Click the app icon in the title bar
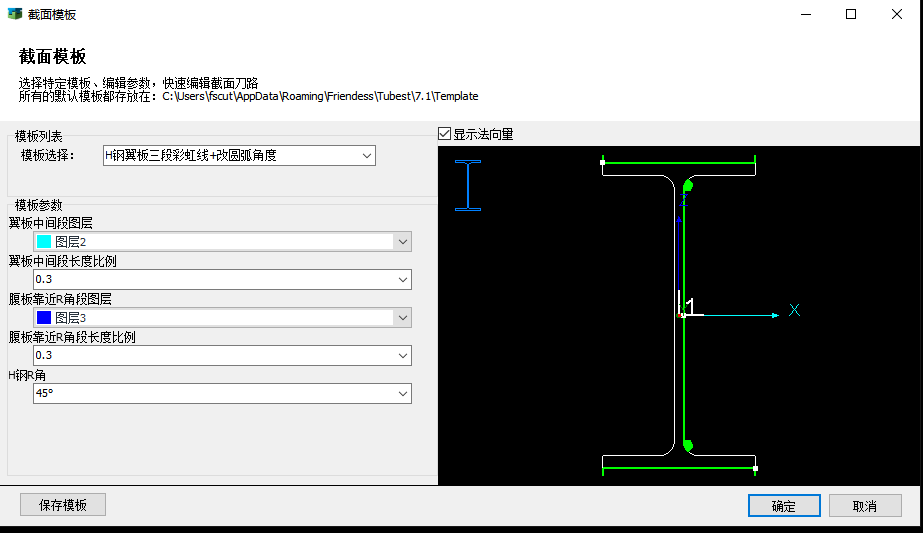 [x=14, y=14]
